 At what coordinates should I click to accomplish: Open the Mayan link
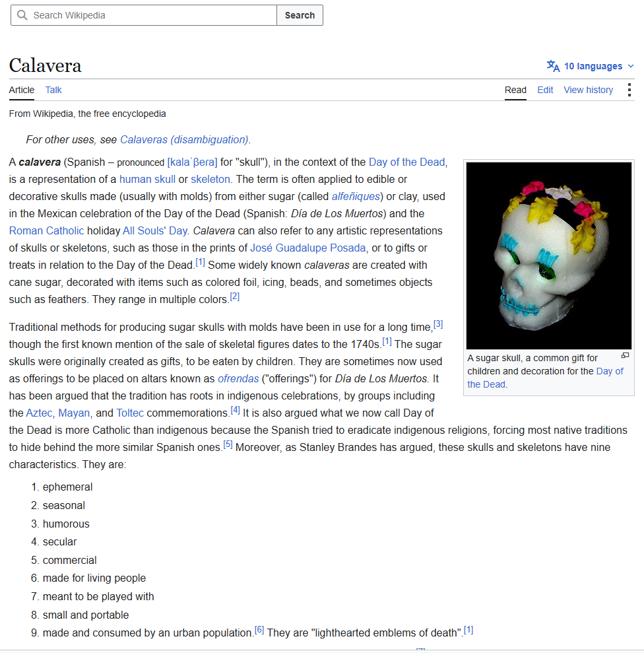click(x=74, y=413)
